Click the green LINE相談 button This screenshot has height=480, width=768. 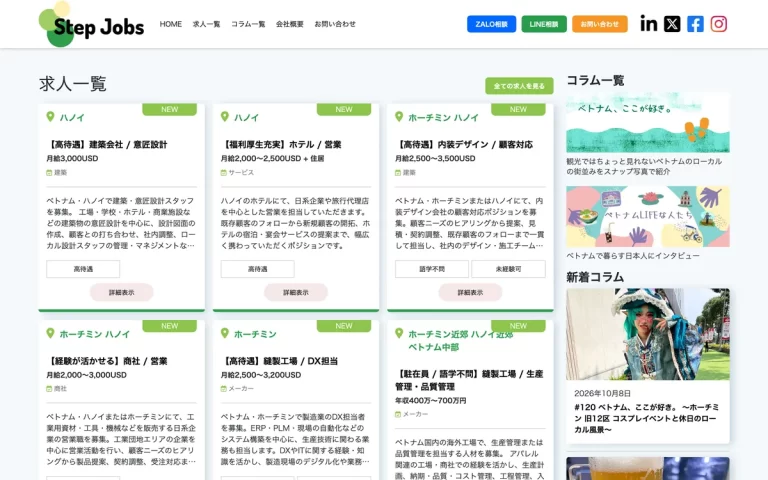544,24
